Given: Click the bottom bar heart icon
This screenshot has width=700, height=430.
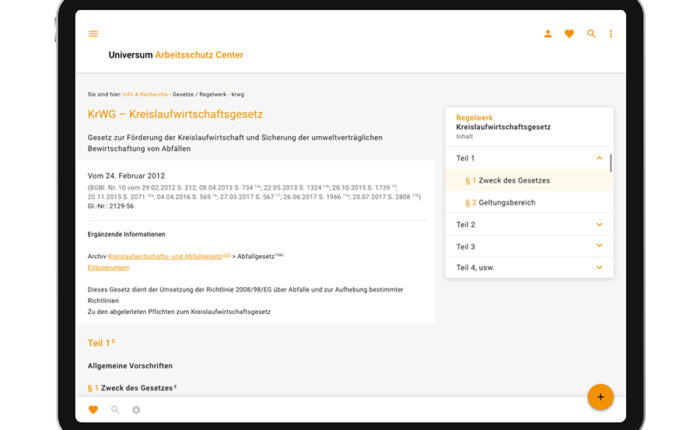Looking at the screenshot, I should pyautogui.click(x=94, y=410).
